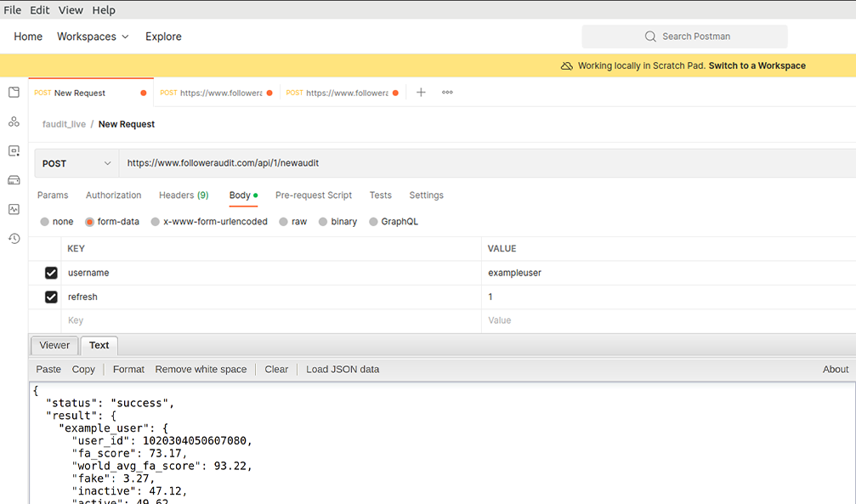Select the GraphQL body type

click(x=373, y=222)
